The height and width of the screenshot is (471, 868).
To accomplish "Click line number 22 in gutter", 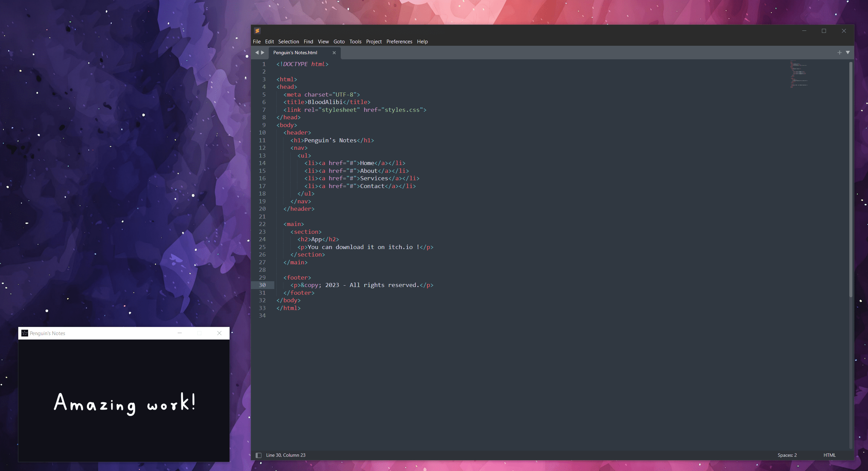I will tap(262, 224).
